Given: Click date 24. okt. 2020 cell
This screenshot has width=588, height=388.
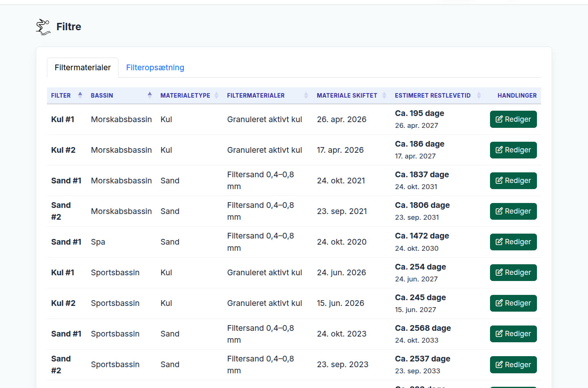Looking at the screenshot, I should click(342, 242).
